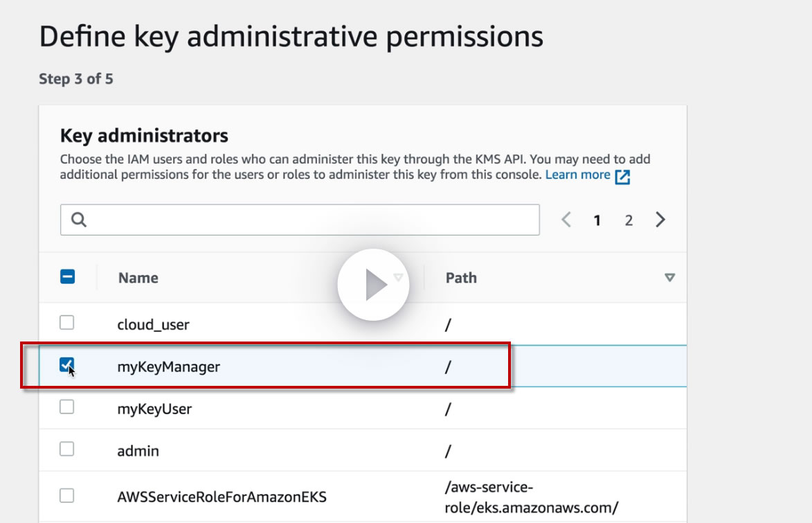The width and height of the screenshot is (812, 523).
Task: Check the AWSServiceRoleForAmazonEKS checkbox
Action: point(66,495)
